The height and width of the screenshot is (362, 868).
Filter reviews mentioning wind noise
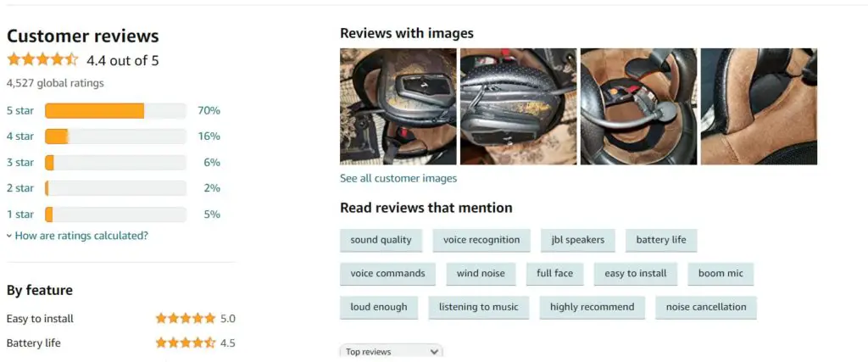click(x=481, y=274)
